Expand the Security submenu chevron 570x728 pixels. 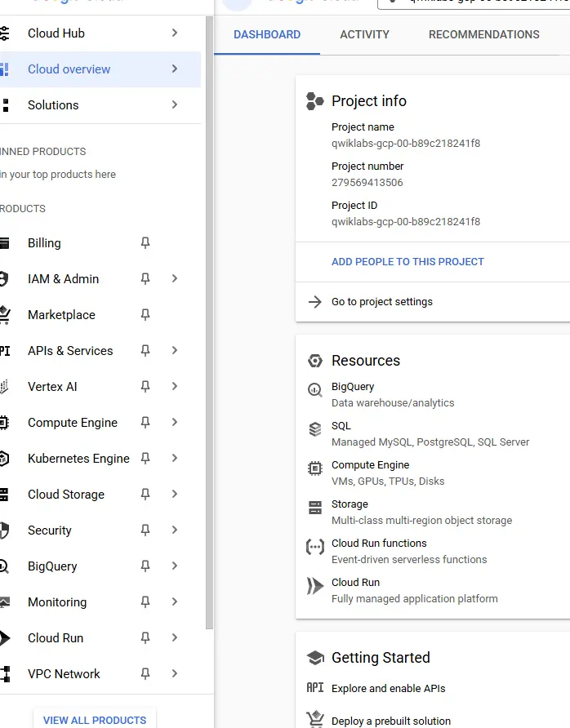175,530
